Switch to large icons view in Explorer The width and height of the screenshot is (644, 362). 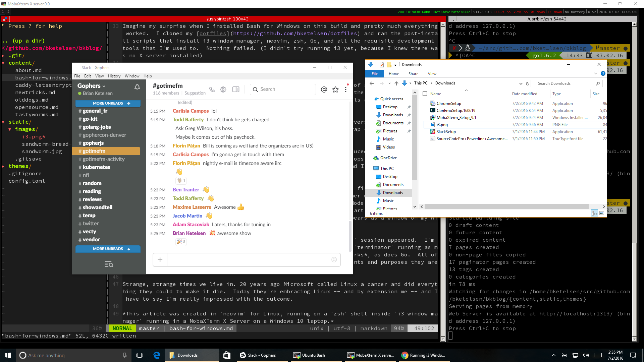coord(602,213)
